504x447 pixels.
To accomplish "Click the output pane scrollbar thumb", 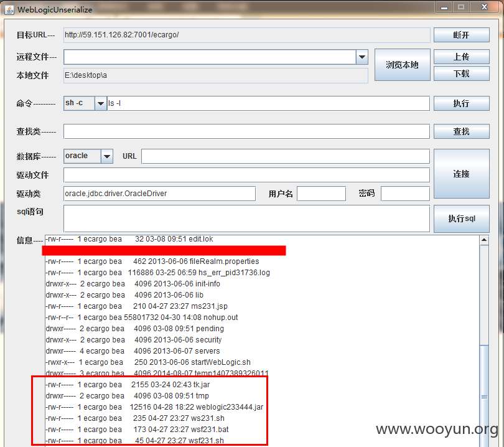I will click(484, 395).
